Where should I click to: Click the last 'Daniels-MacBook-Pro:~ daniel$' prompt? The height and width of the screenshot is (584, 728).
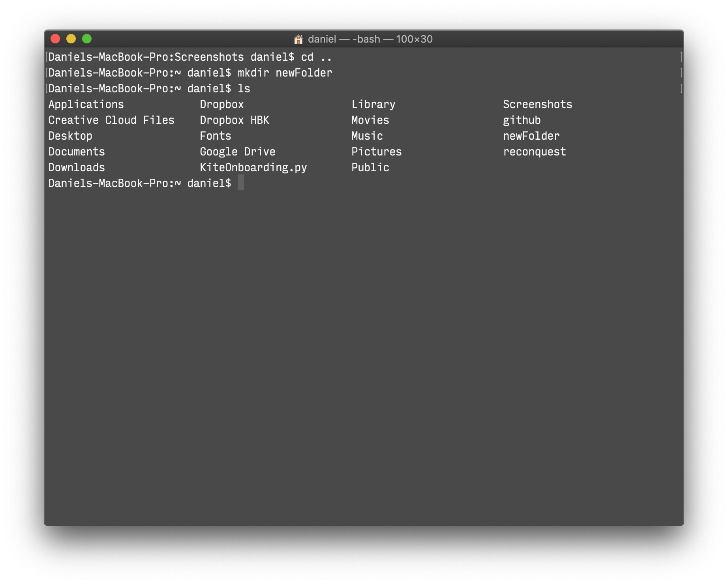140,183
